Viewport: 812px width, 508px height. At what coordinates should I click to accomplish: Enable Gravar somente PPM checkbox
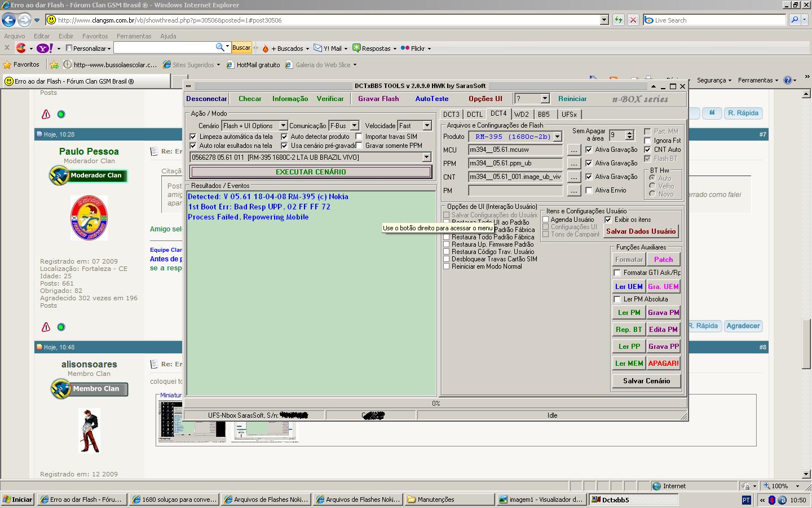click(359, 146)
